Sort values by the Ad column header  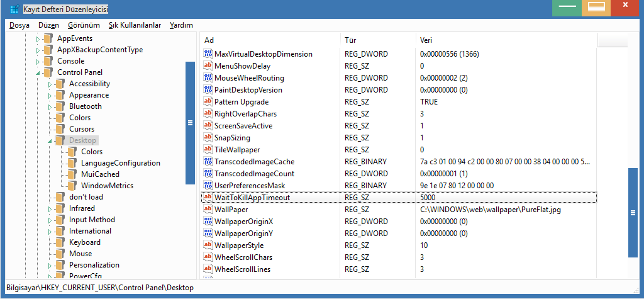click(x=270, y=40)
